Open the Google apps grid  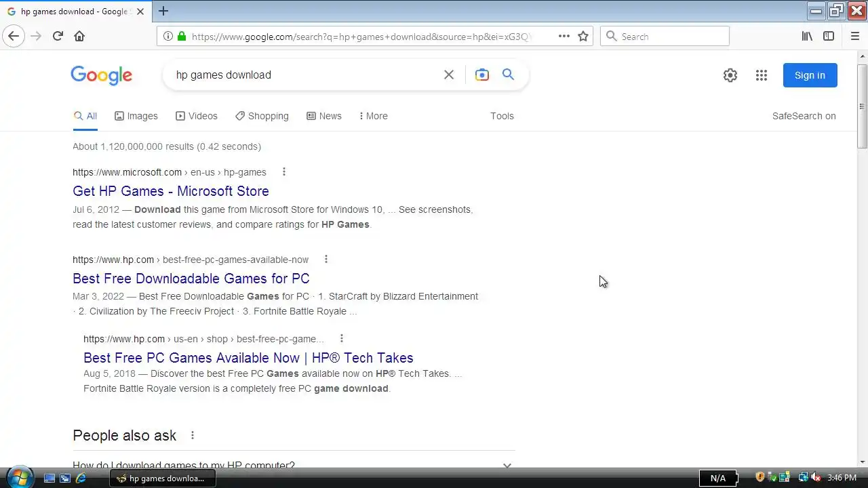[762, 75]
